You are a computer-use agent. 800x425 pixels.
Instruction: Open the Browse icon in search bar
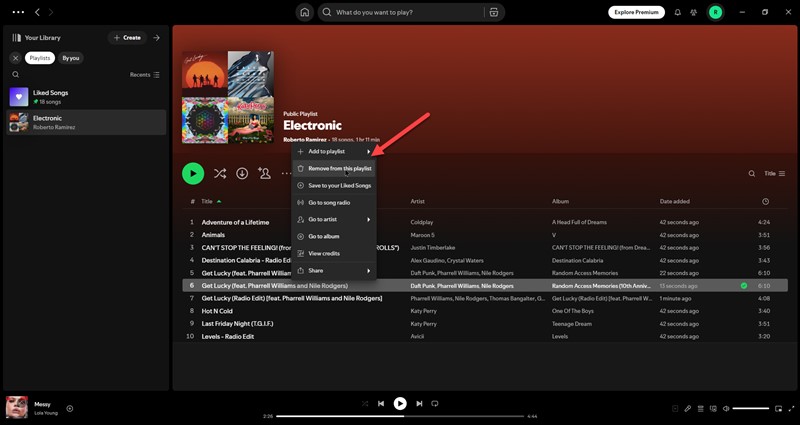(x=493, y=12)
